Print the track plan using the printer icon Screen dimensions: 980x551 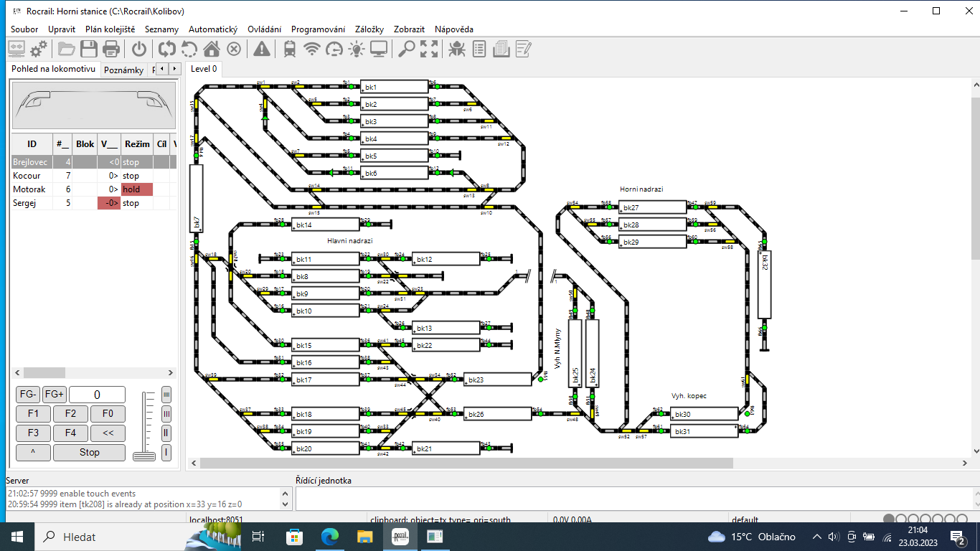(x=111, y=49)
